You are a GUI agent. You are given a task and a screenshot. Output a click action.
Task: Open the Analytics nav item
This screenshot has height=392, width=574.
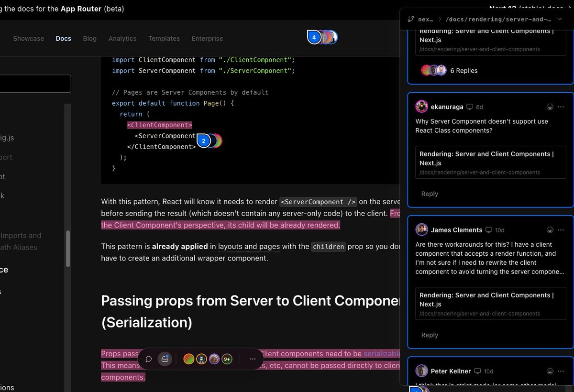[122, 38]
